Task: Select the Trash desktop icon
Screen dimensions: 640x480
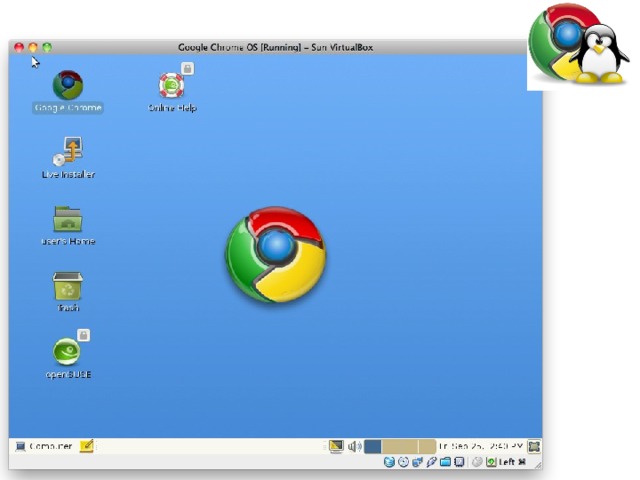Action: click(68, 286)
